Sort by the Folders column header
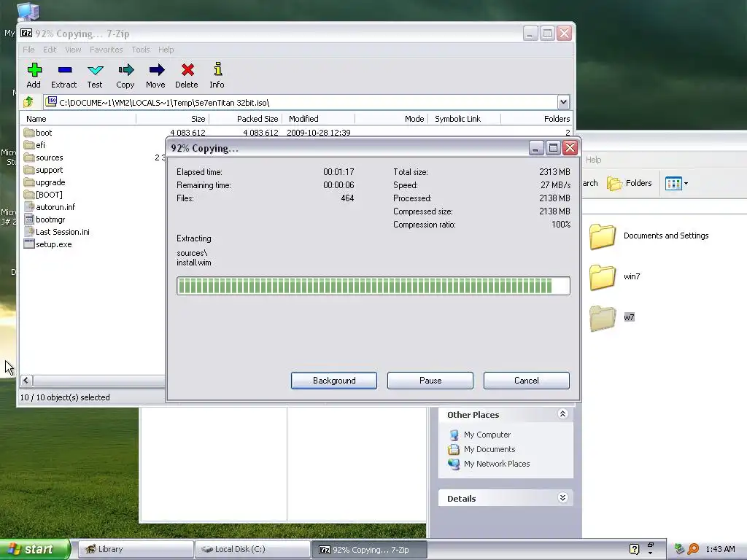747x560 pixels. tap(536, 119)
